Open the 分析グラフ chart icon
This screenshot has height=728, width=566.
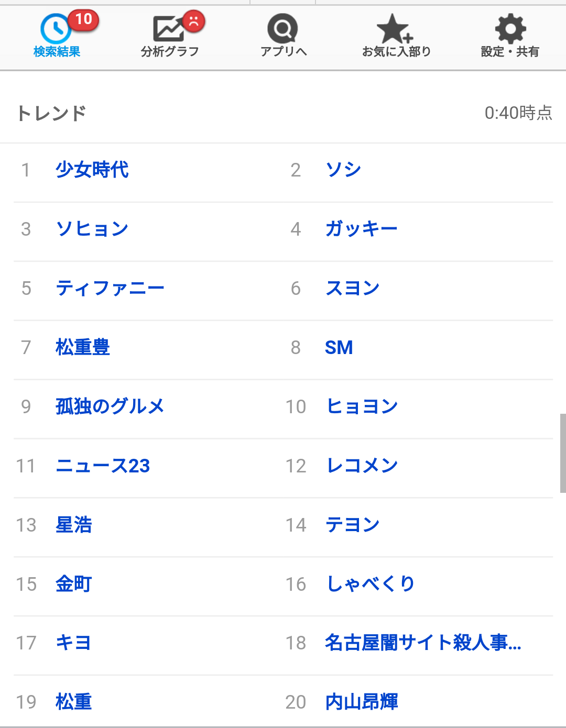coord(169,29)
